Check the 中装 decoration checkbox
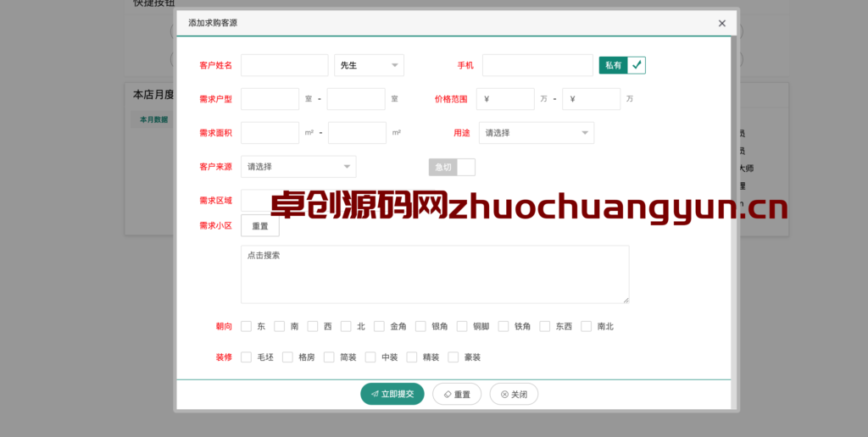 (371, 357)
